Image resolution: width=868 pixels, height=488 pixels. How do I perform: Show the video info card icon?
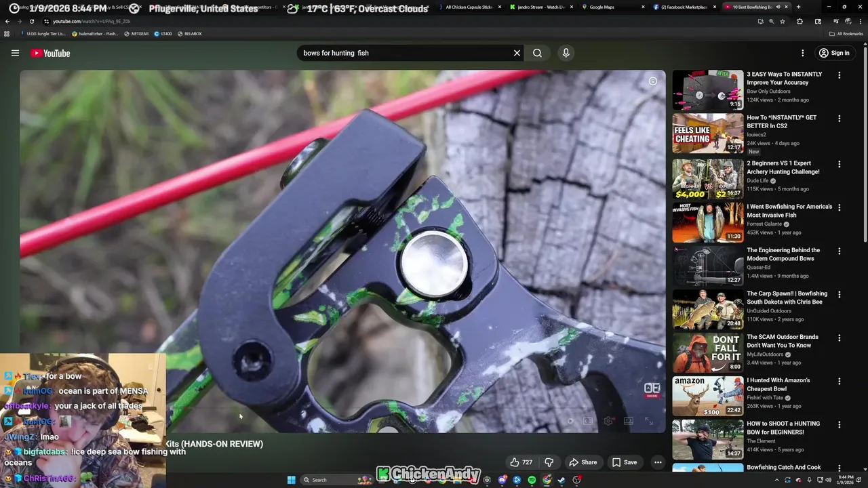point(652,81)
